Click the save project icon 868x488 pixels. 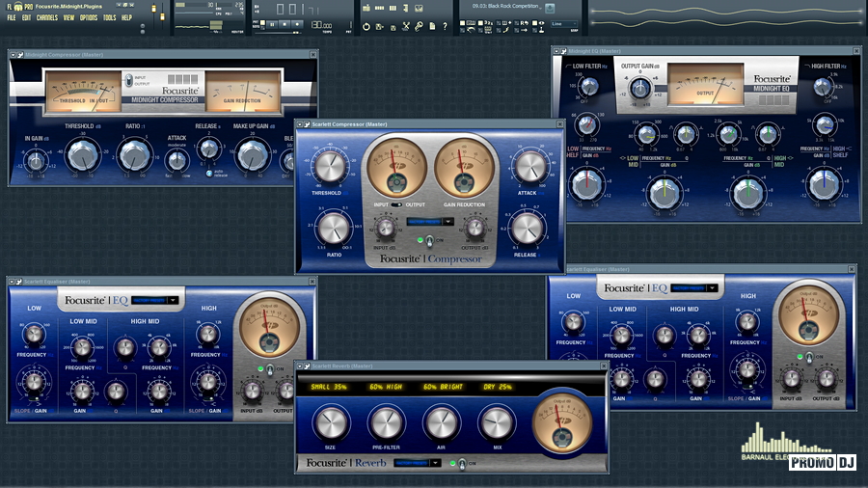380,27
